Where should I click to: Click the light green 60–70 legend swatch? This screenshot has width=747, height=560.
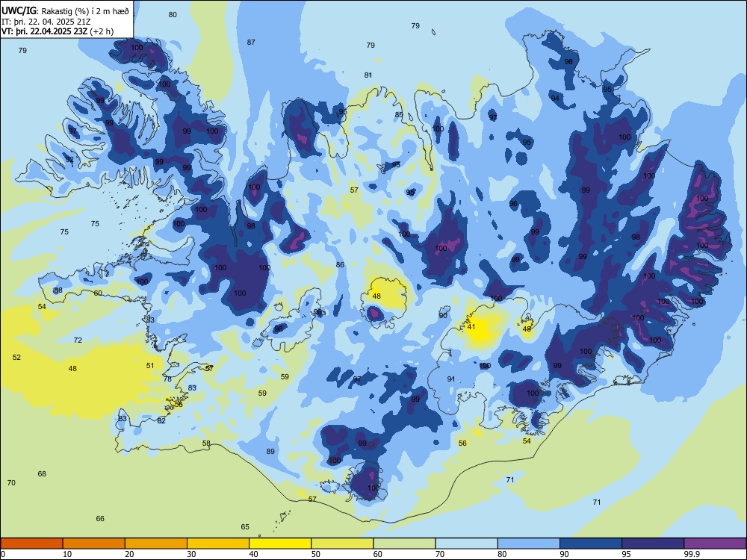404,544
